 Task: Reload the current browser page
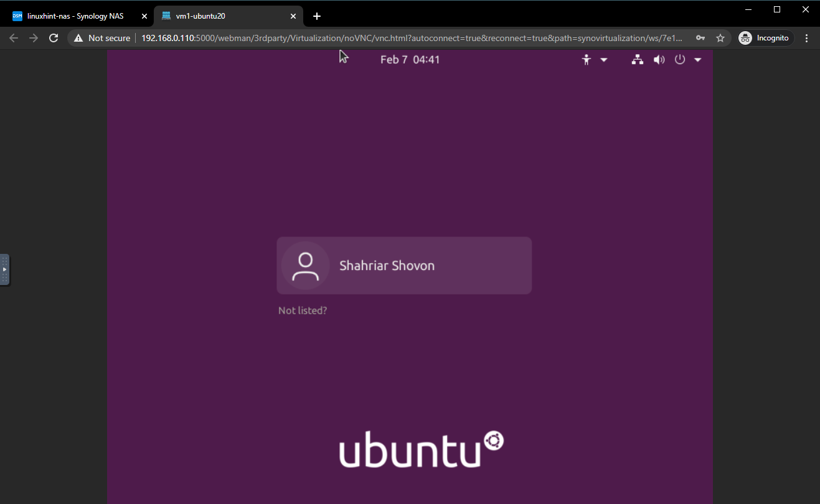pyautogui.click(x=54, y=38)
